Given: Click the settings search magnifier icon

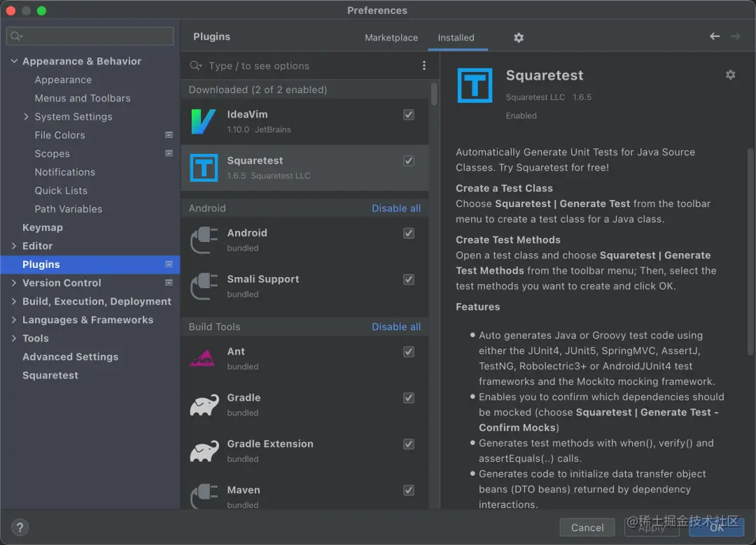Looking at the screenshot, I should 16,36.
